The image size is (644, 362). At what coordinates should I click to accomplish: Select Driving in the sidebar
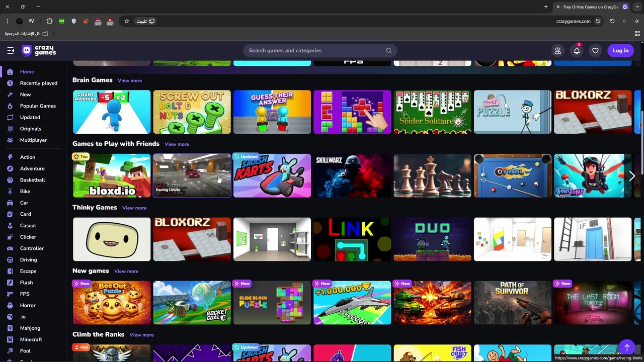tap(28, 260)
